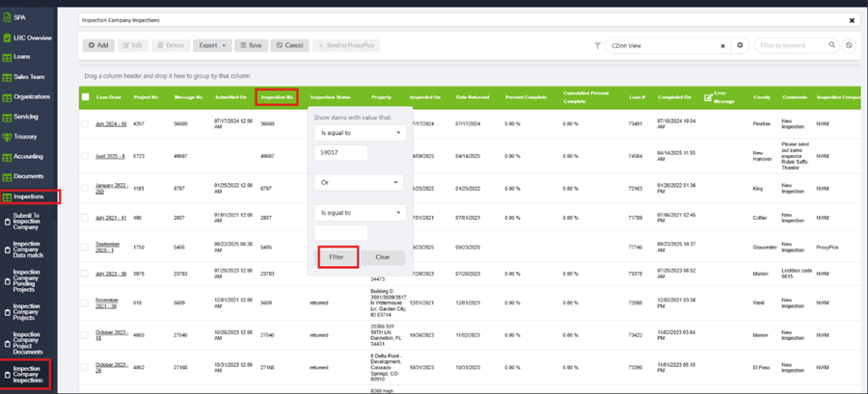
Task: Click the Inspection Status column header
Action: [x=331, y=97]
